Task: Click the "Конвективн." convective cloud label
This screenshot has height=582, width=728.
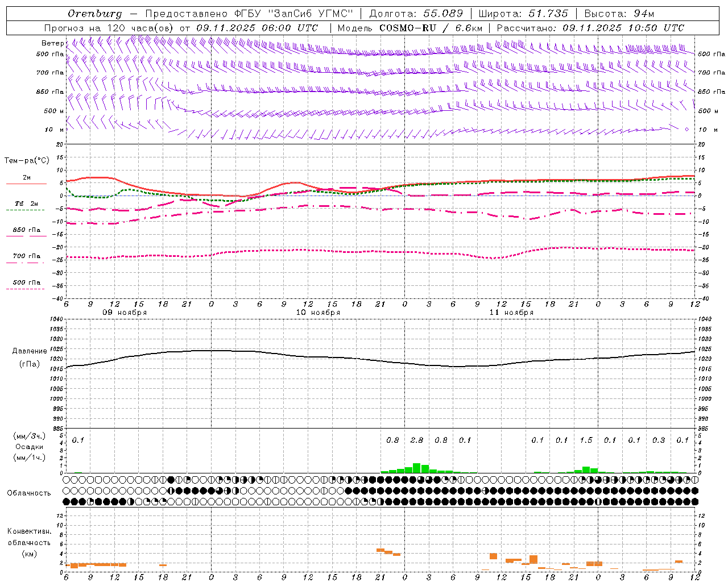Action: tap(29, 531)
